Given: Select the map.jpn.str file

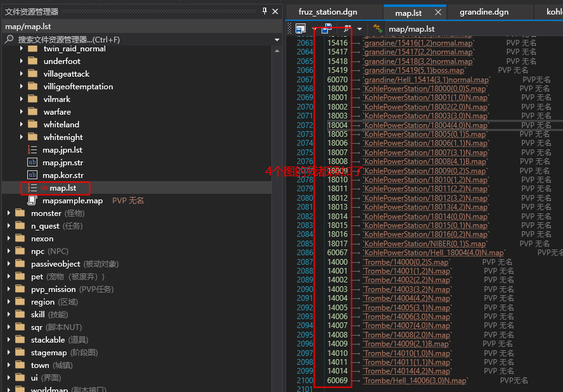Looking at the screenshot, I should pos(63,163).
